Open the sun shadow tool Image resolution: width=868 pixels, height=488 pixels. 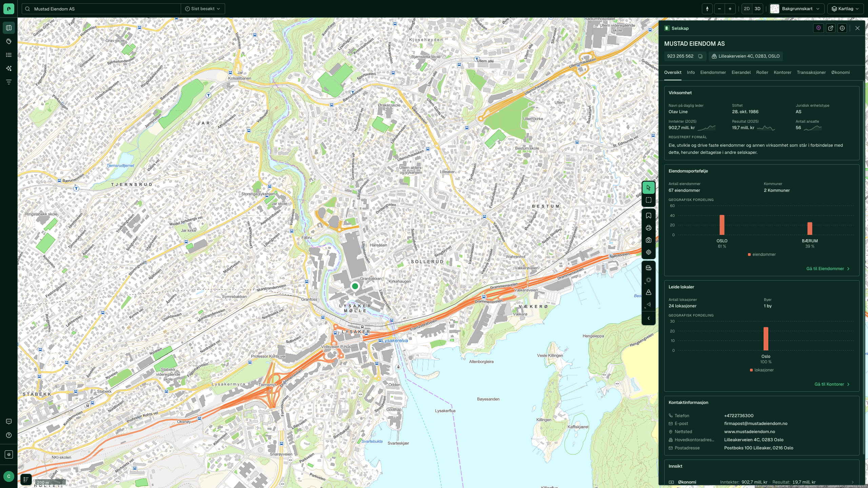(649, 280)
